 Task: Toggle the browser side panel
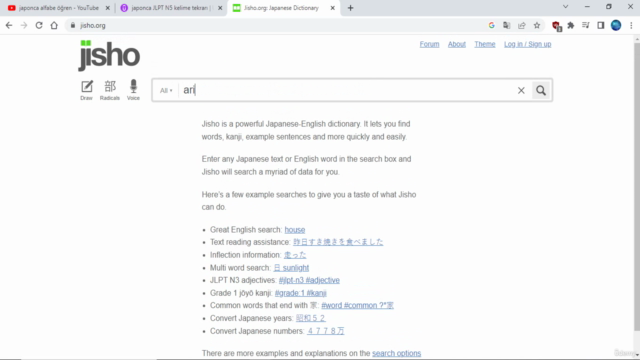tap(601, 25)
